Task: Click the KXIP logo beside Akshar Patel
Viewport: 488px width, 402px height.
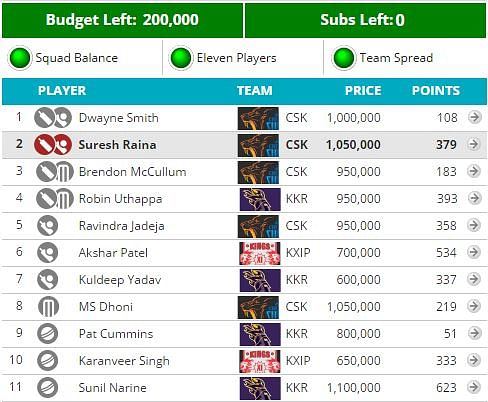Action: [260, 253]
